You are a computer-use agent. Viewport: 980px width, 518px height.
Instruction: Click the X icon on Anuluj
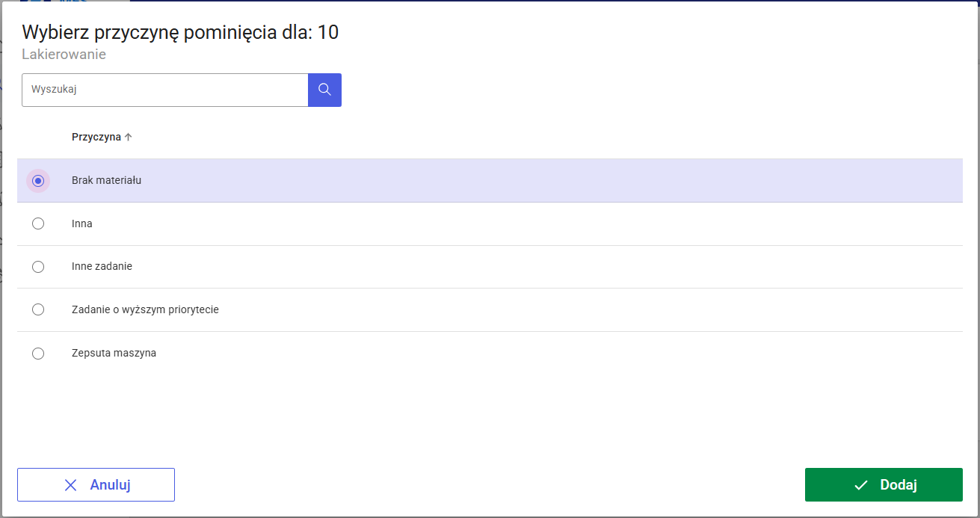coord(71,485)
